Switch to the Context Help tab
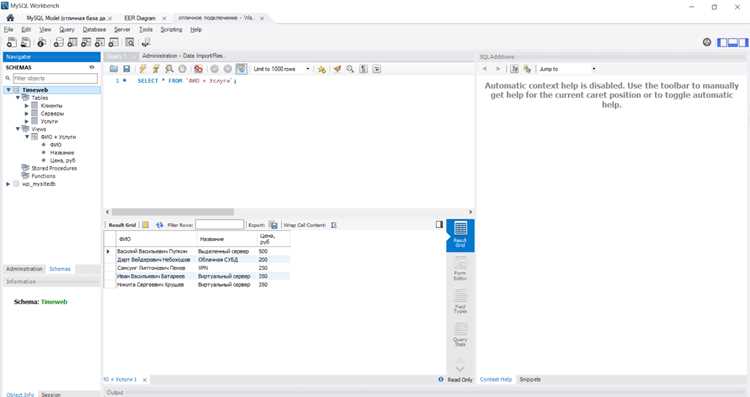The height and width of the screenshot is (397, 750). click(x=496, y=379)
